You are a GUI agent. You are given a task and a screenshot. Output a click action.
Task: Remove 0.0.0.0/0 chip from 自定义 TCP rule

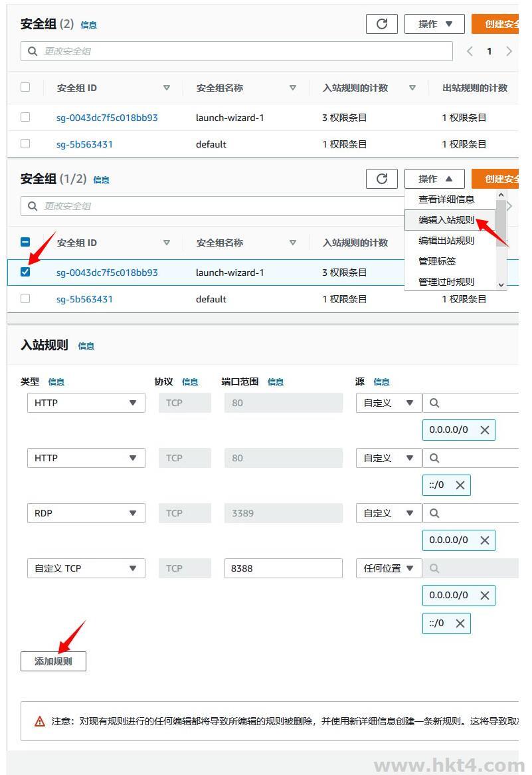coord(485,596)
